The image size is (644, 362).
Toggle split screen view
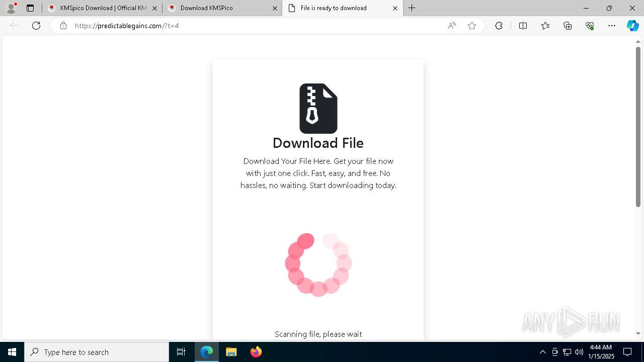pyautogui.click(x=523, y=26)
